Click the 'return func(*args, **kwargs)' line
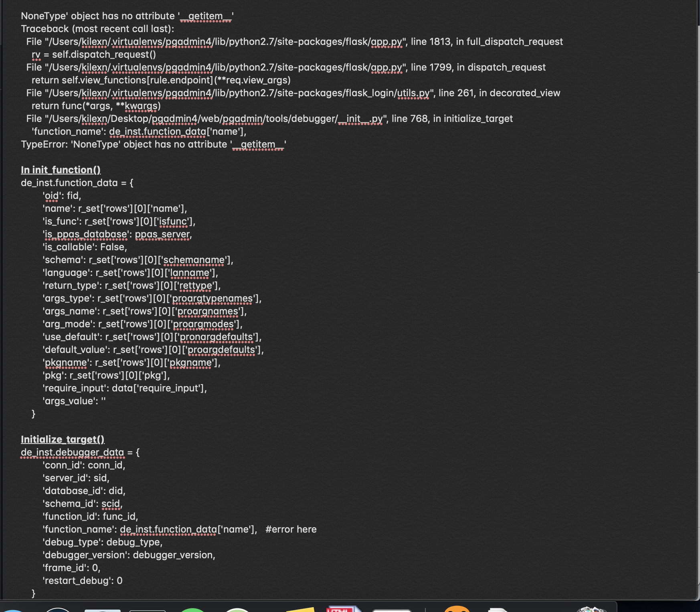The image size is (700, 612). 96,106
